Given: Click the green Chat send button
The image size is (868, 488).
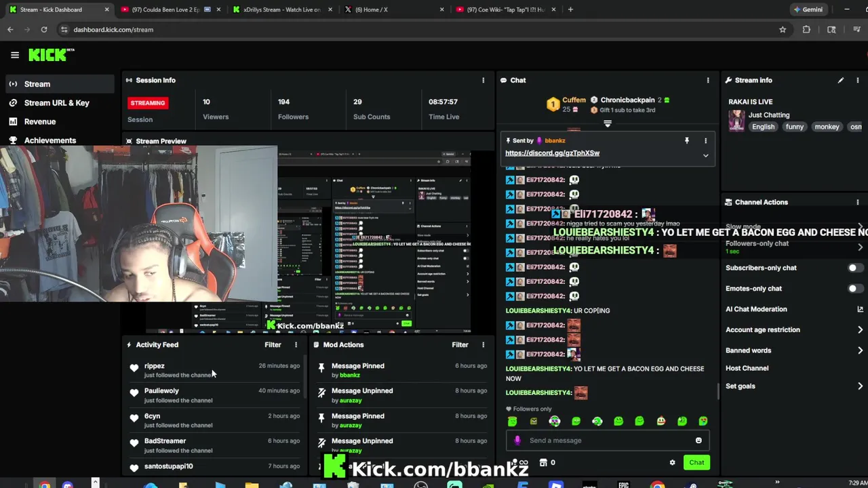Looking at the screenshot, I should click(x=696, y=463).
